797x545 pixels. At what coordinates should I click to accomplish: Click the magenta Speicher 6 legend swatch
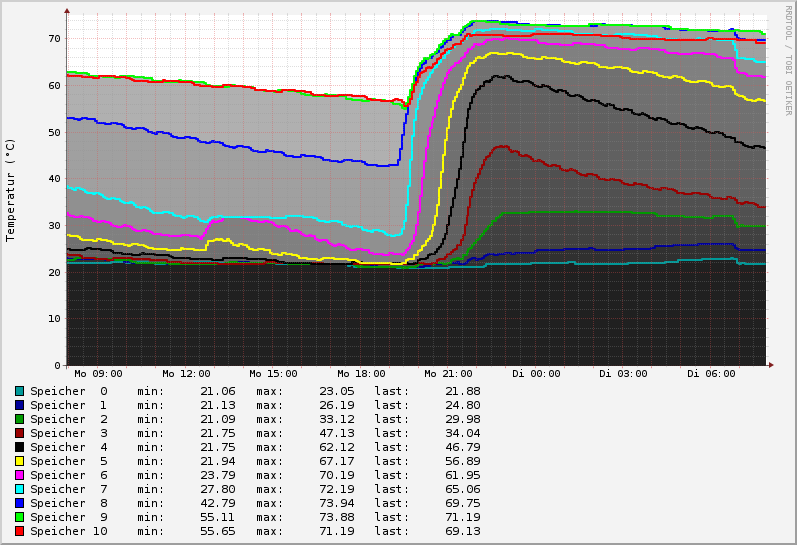[x=19, y=475]
